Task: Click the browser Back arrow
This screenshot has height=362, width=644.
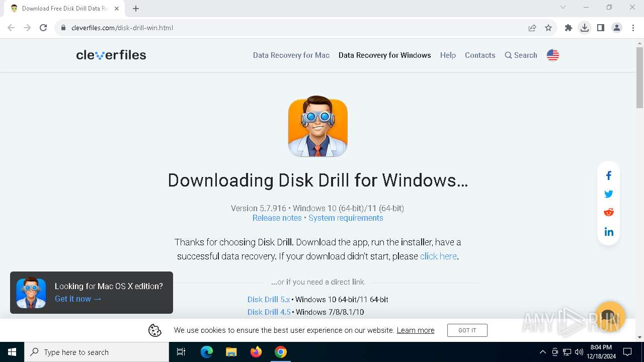Action: point(11,28)
